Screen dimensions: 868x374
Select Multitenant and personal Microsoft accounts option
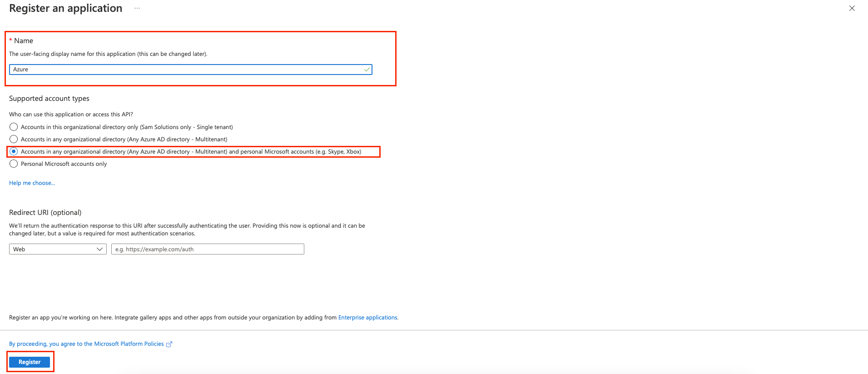point(14,151)
